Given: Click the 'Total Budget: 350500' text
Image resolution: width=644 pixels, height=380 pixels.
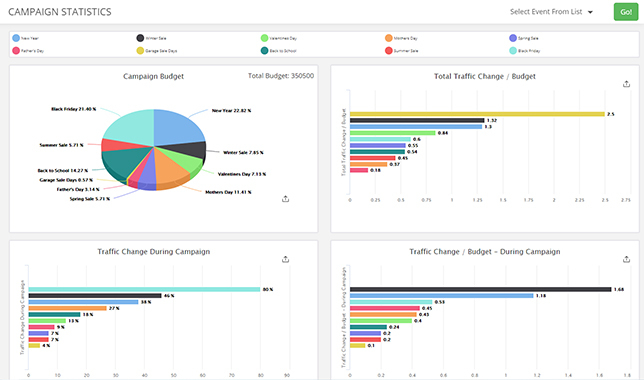Looking at the screenshot, I should [281, 76].
